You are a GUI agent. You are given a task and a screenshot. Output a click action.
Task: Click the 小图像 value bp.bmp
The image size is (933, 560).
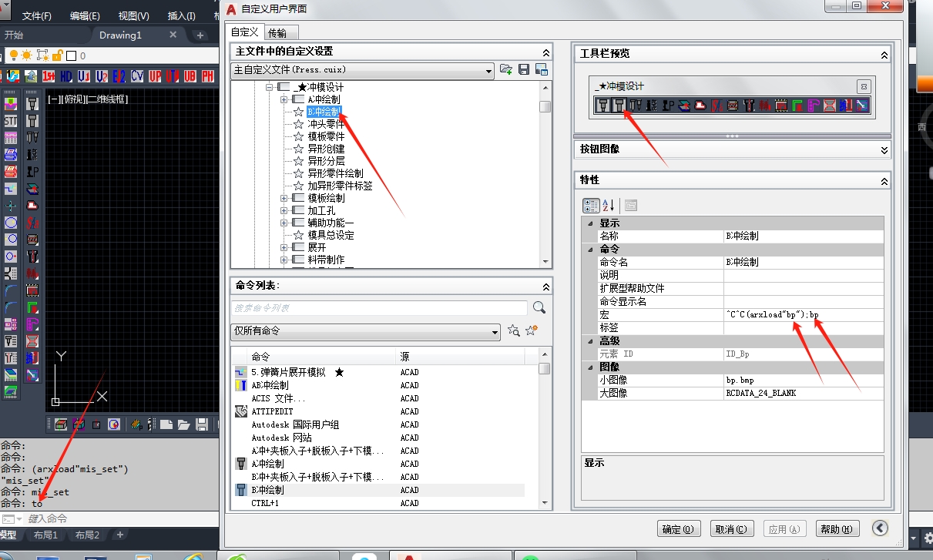[x=804, y=380]
